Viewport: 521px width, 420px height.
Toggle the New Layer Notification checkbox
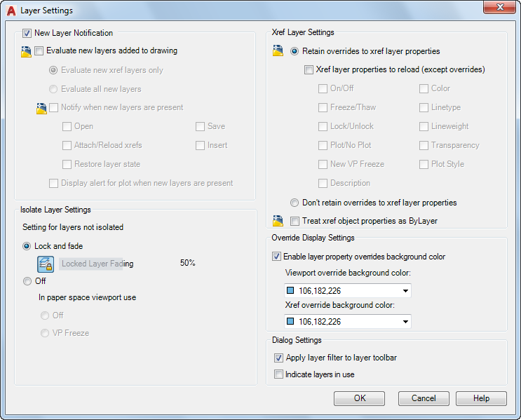[x=27, y=33]
